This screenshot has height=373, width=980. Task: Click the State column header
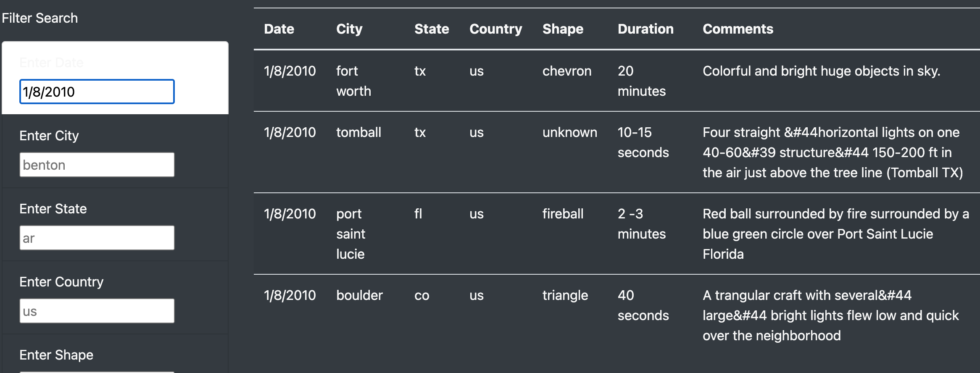coord(432,29)
